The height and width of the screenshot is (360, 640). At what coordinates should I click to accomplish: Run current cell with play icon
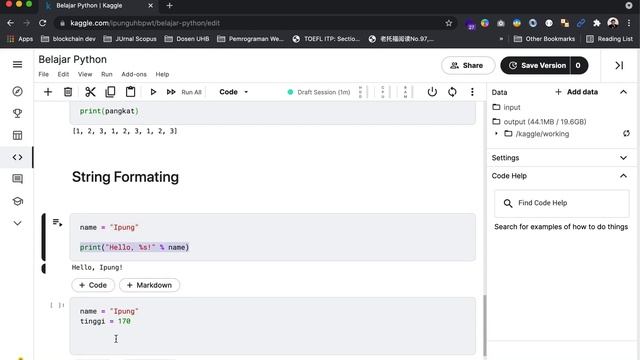point(153,92)
